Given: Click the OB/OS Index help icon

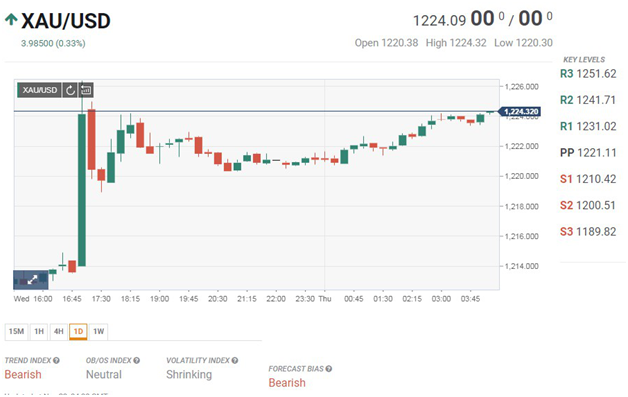Looking at the screenshot, I should pos(137,361).
